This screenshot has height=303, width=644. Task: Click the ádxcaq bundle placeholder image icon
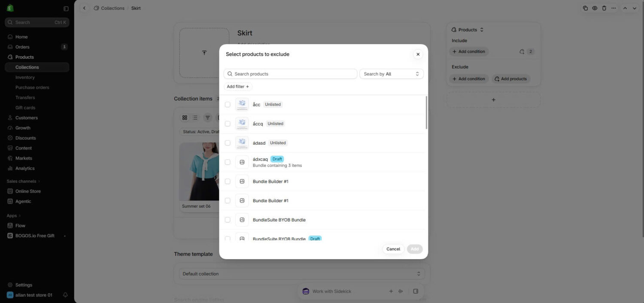242,162
